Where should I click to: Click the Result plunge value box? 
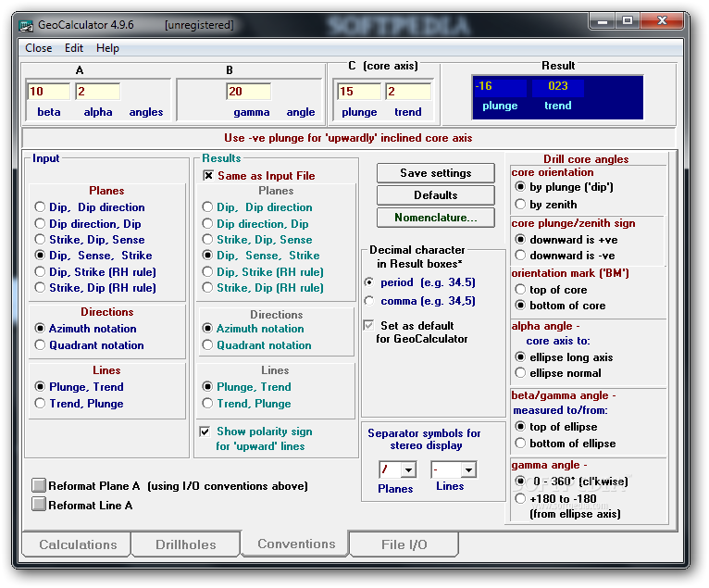click(x=500, y=87)
